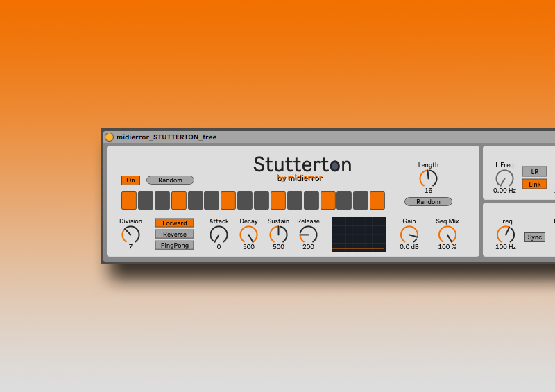The image size is (555, 392).
Task: Click the Decay knob
Action: coord(248,235)
